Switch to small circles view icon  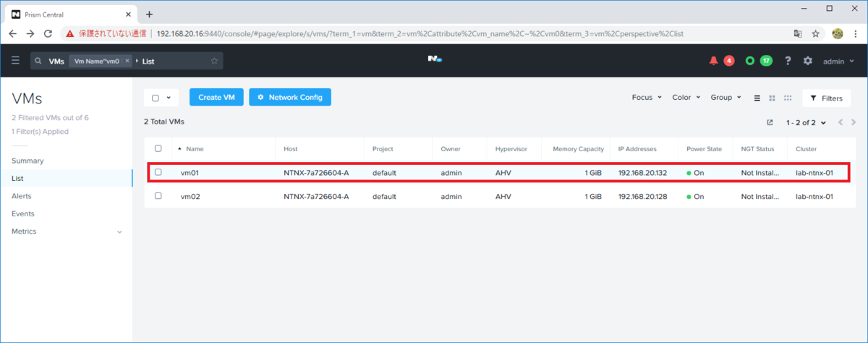(788, 98)
